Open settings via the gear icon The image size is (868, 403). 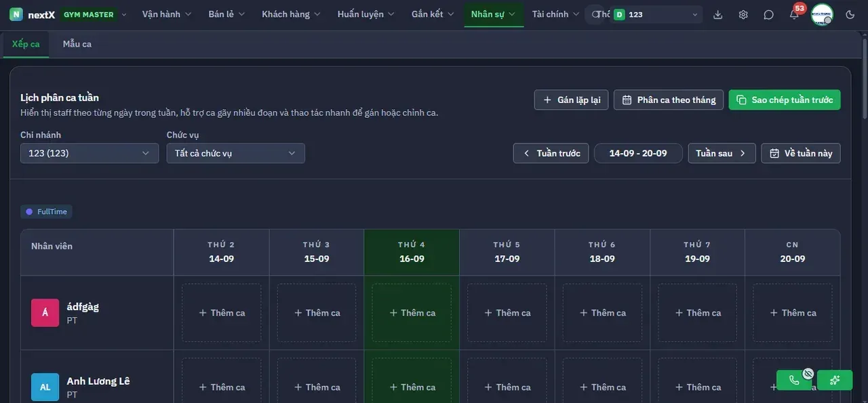(x=743, y=14)
